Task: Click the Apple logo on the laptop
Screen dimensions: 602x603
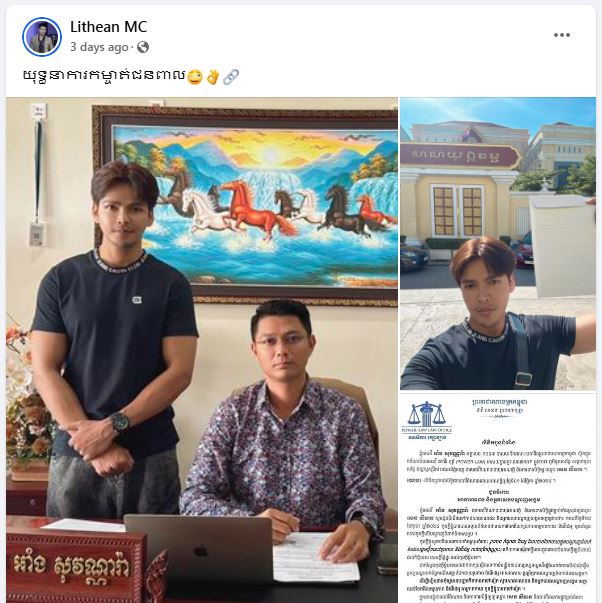Action: click(x=201, y=551)
